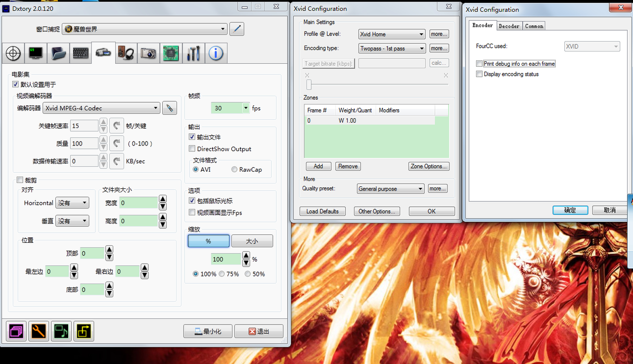The image size is (633, 364).
Task: Click the bitrate slider thumb in Xvid Configuration
Action: [x=309, y=85]
